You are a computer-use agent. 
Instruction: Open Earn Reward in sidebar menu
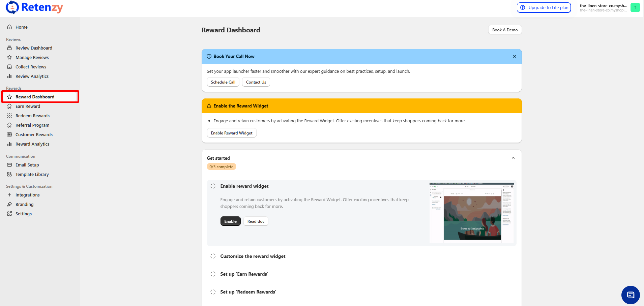(28, 106)
